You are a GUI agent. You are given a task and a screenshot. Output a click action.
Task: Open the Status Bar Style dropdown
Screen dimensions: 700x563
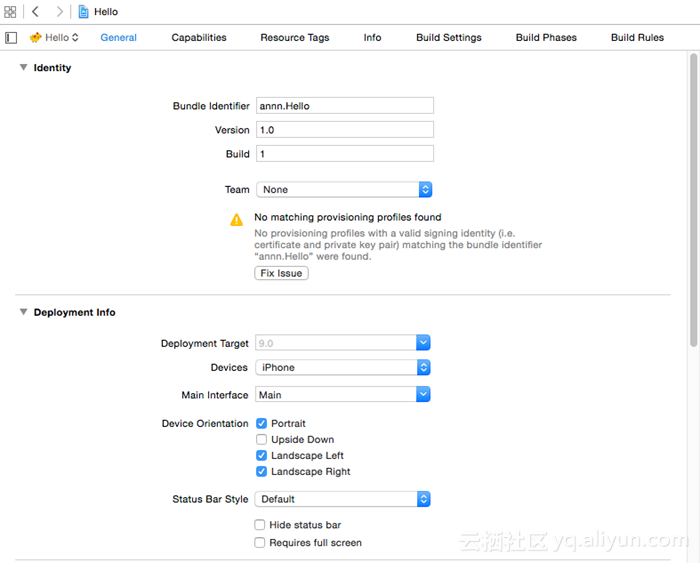342,499
